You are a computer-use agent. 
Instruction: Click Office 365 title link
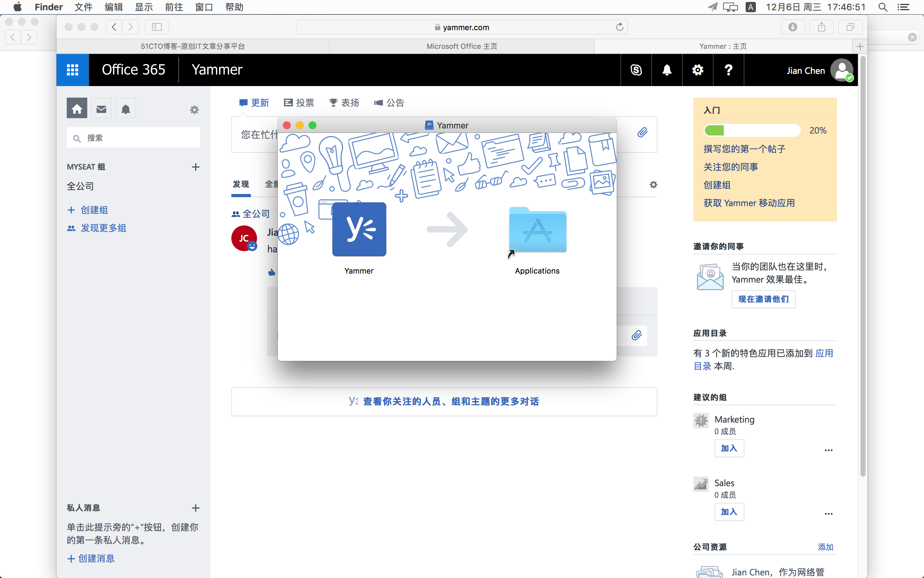pyautogui.click(x=133, y=70)
